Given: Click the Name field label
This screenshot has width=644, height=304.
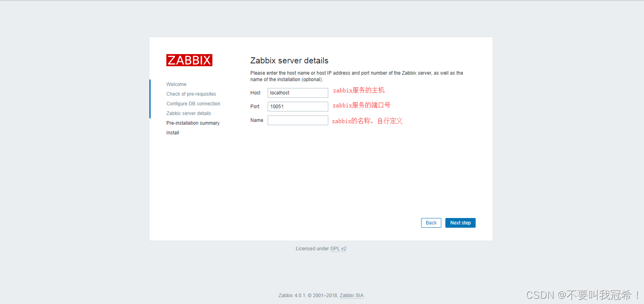Looking at the screenshot, I should 257,120.
